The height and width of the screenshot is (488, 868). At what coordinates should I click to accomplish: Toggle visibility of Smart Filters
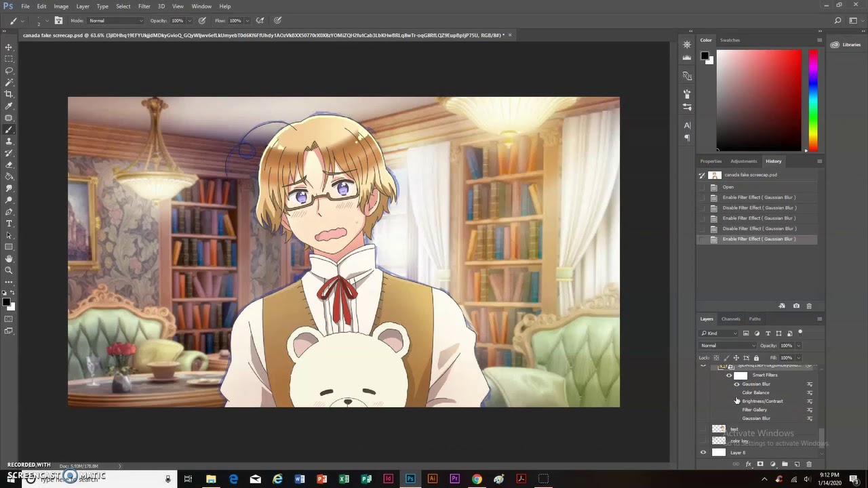tap(729, 375)
